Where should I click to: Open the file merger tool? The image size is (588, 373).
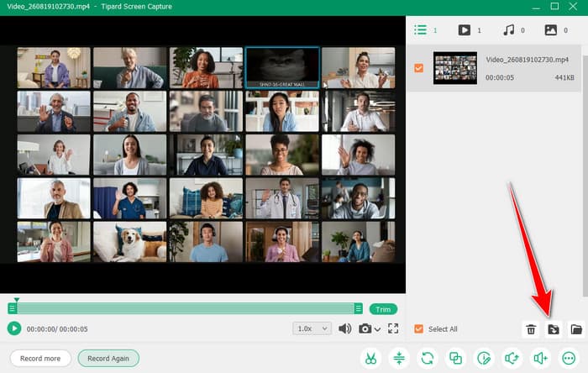click(x=455, y=359)
